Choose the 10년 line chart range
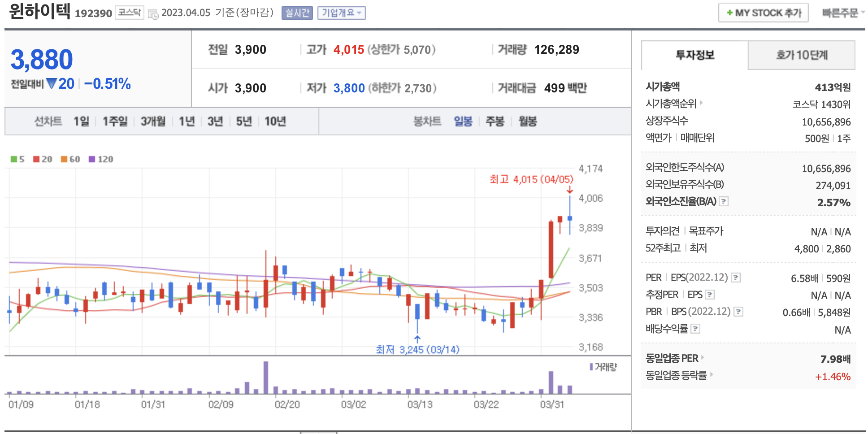The width and height of the screenshot is (868, 434). (275, 121)
